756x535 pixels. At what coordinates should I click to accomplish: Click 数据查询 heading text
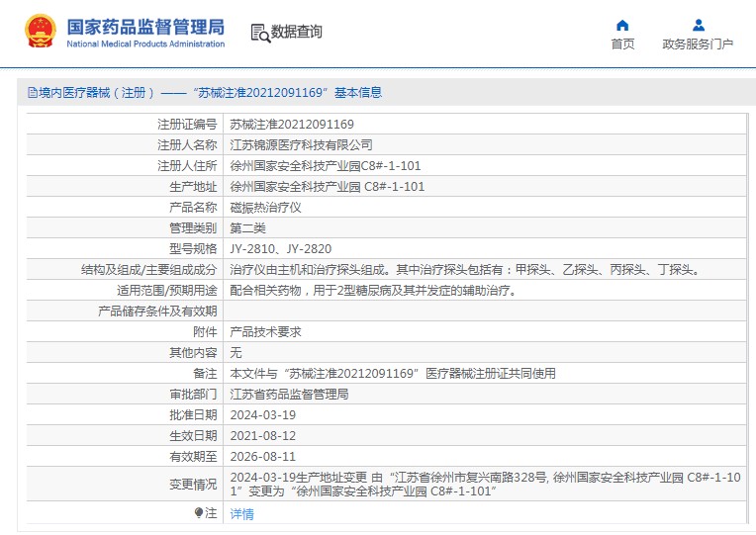pos(296,32)
